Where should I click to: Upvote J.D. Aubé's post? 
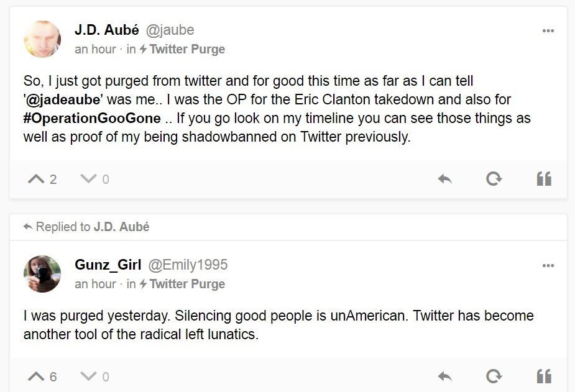pyautogui.click(x=36, y=179)
